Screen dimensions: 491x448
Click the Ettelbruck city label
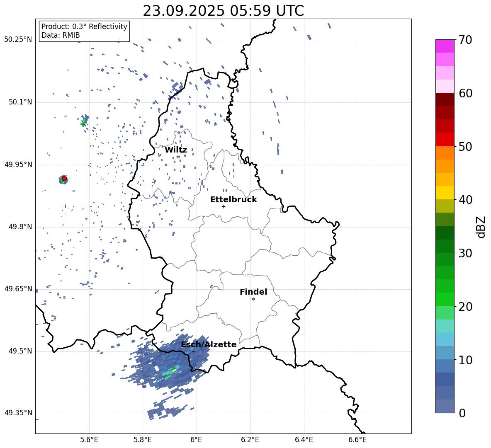click(x=233, y=200)
